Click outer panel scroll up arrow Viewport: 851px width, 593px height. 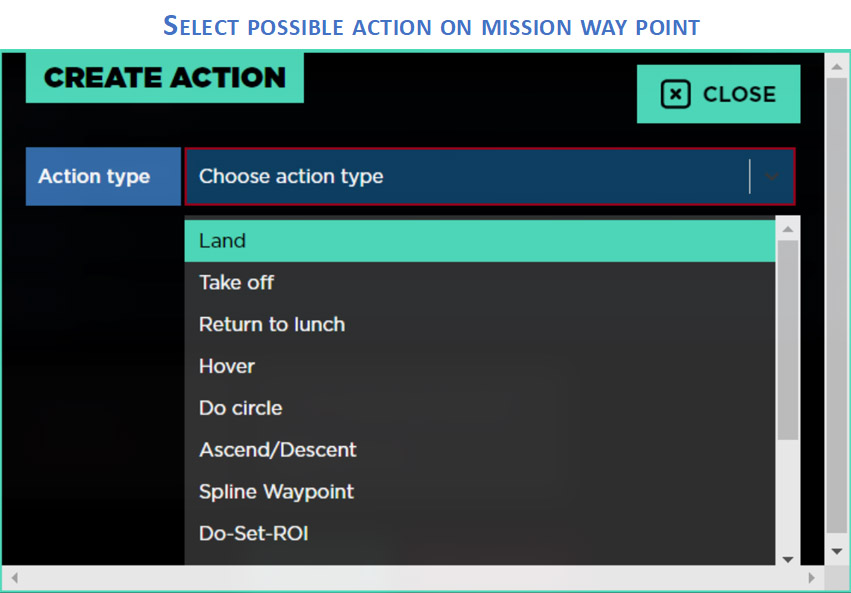pos(837,65)
